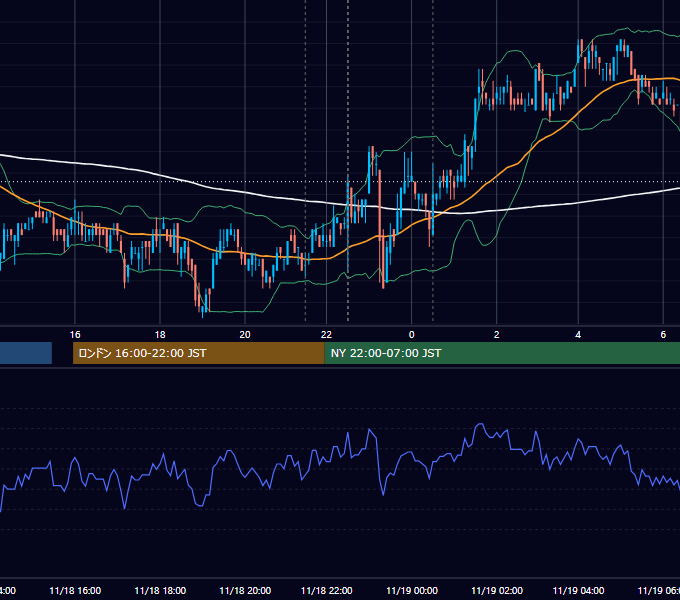Click the 11/18 16:00 time axis label
This screenshot has height=600, width=680.
tap(75, 590)
